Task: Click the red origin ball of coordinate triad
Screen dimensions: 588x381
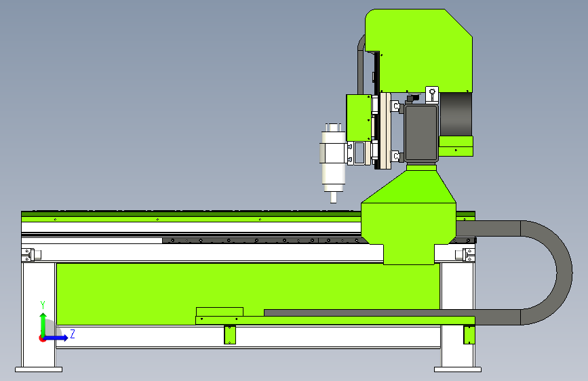Action: 41,338
